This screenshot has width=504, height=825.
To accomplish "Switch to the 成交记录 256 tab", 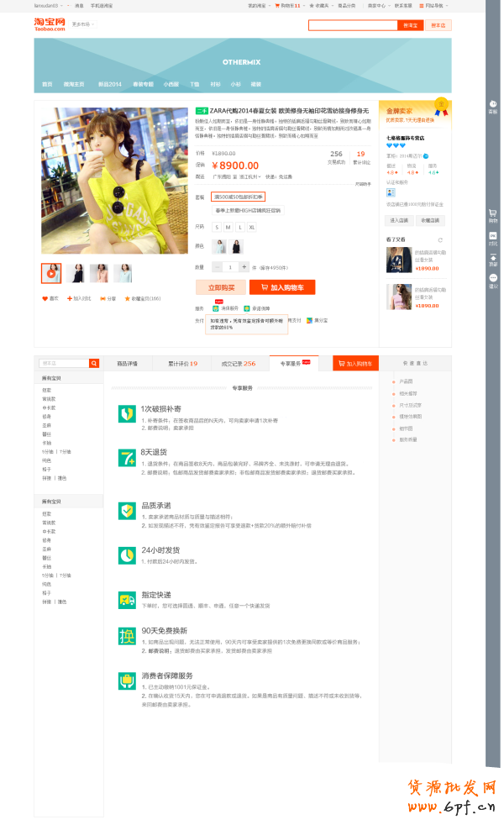I will point(239,364).
